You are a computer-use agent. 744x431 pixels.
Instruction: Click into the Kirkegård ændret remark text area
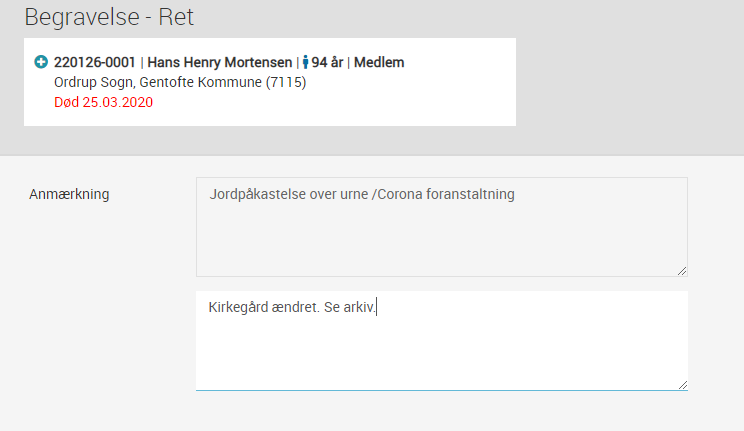point(442,340)
